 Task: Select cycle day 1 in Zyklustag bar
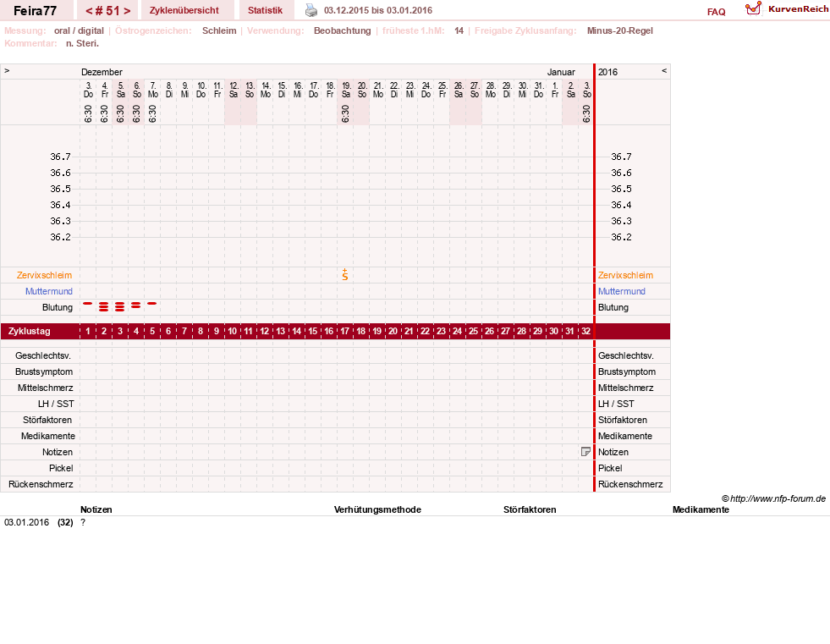88,331
